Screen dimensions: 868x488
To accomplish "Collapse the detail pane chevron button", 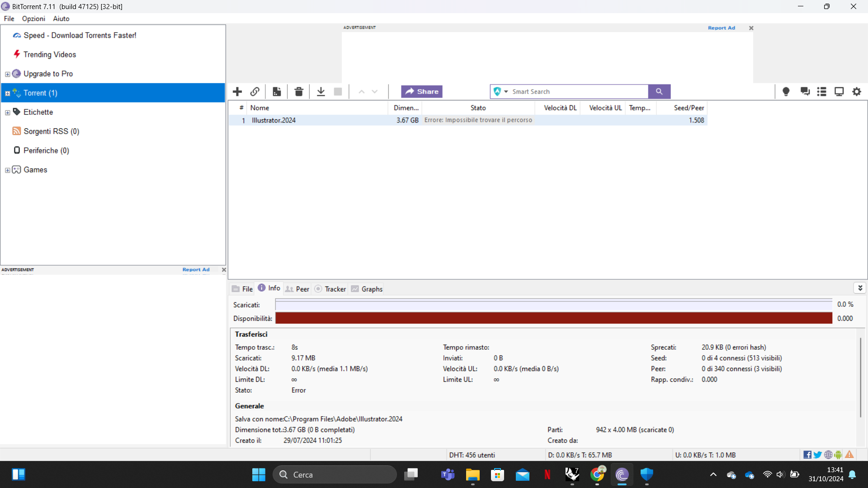I will pos(860,288).
